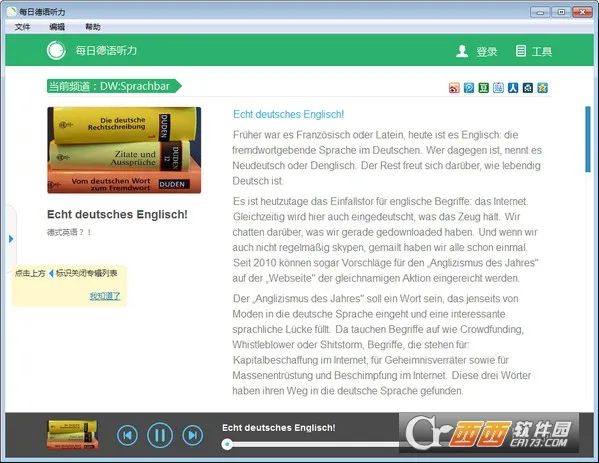Screen dimensions: 599x463
Task: Open the 帮助 menu
Action: pyautogui.click(x=93, y=27)
